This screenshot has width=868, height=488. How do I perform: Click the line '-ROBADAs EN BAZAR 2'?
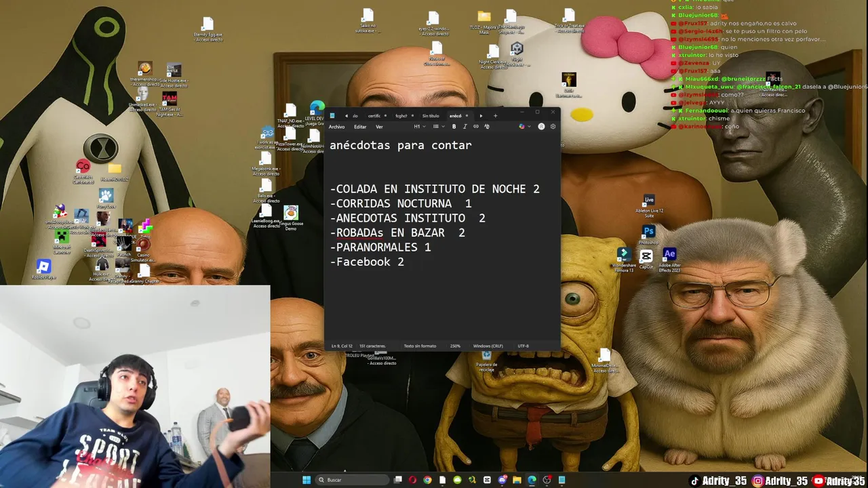[397, 232]
